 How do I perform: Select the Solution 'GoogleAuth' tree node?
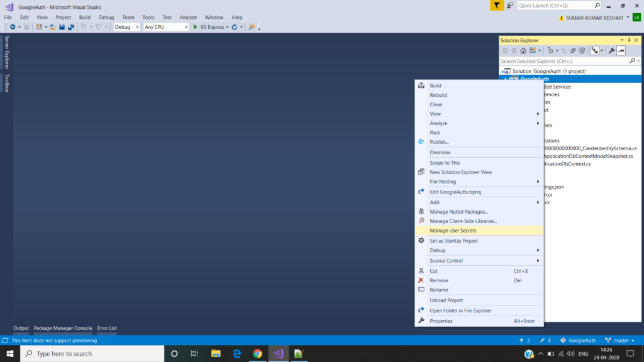point(548,72)
